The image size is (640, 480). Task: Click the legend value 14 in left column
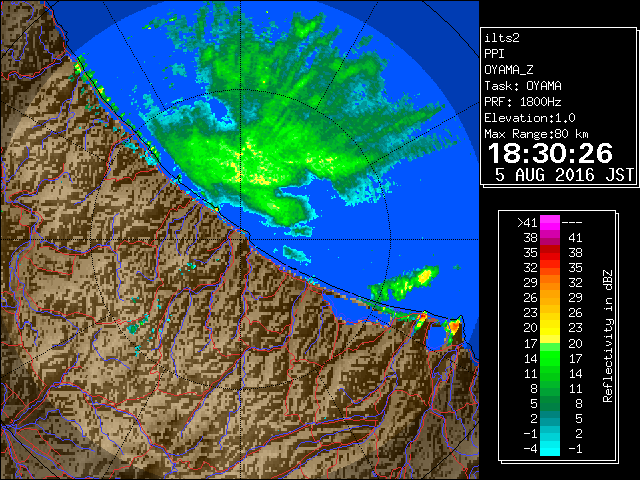tap(530, 359)
